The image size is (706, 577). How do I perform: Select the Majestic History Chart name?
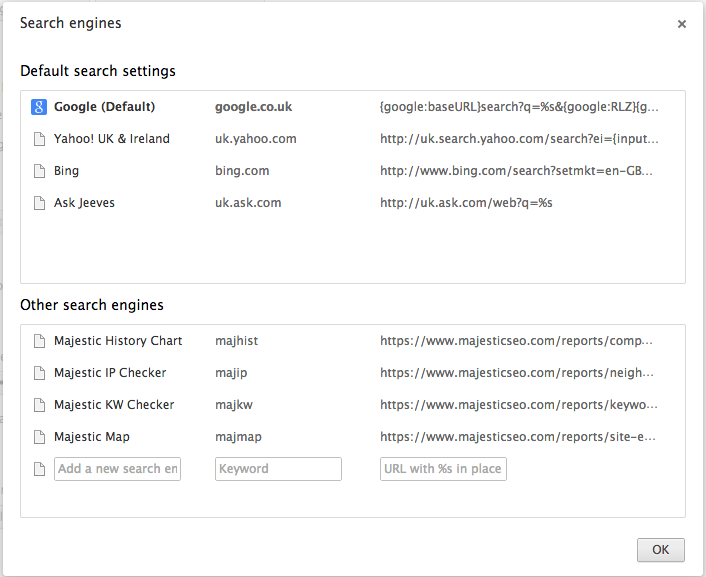coord(118,341)
